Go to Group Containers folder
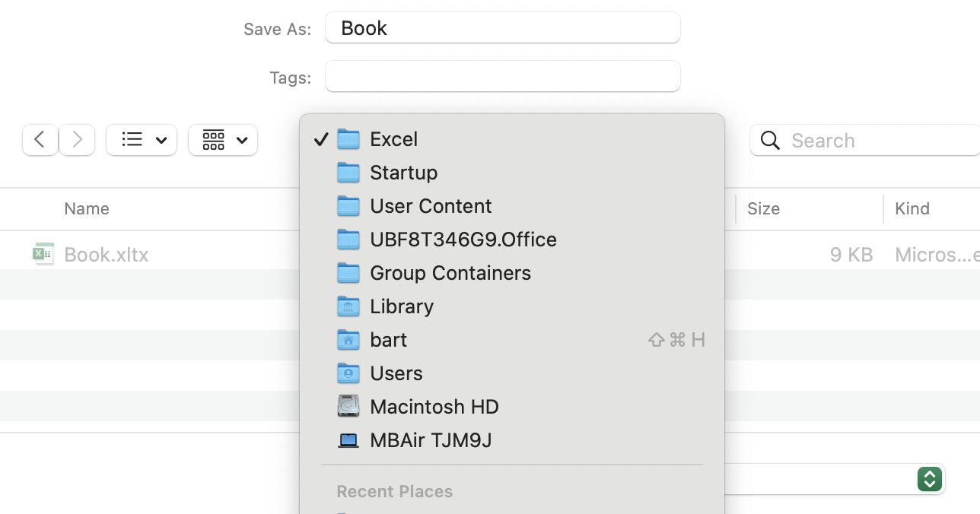Image resolution: width=980 pixels, height=514 pixels. 450,273
